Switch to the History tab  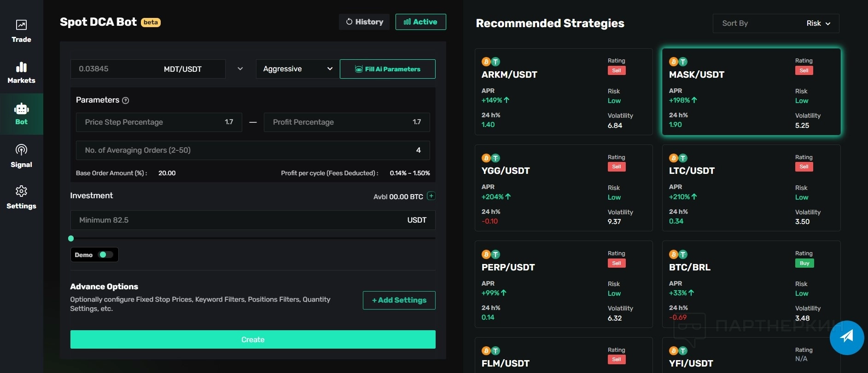[x=364, y=22]
